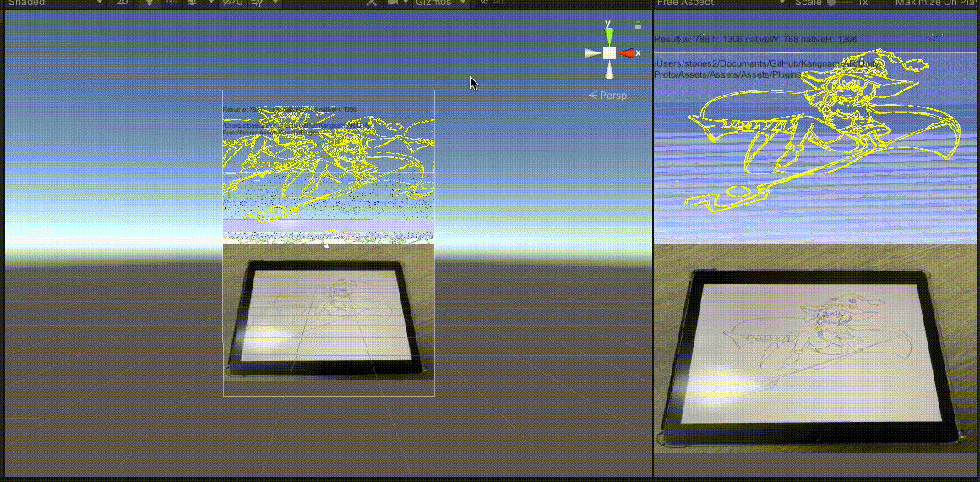Click the scene search field

[x=563, y=3]
